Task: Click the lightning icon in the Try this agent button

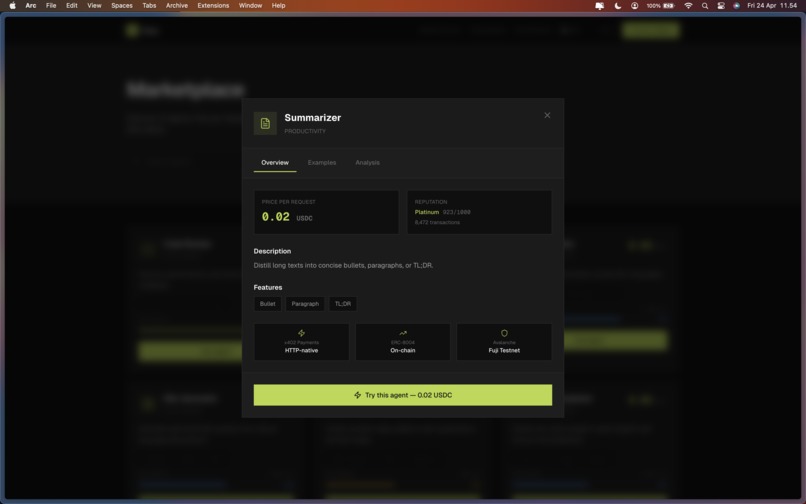Action: point(358,395)
